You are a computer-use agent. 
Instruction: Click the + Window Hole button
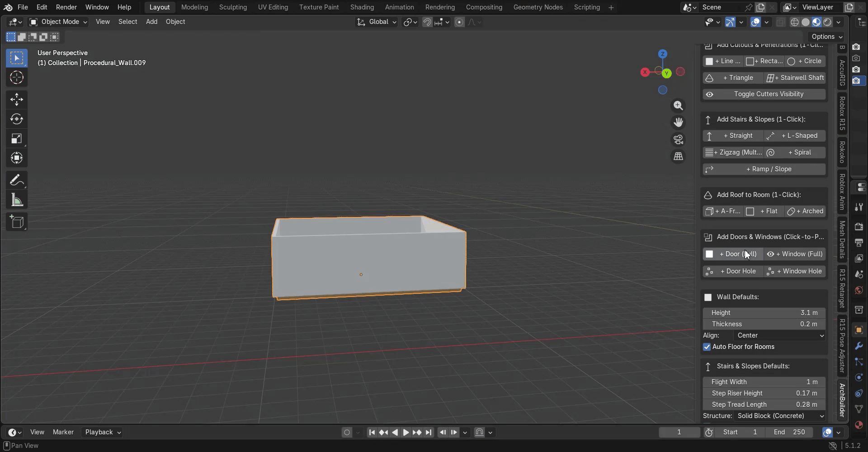795,272
